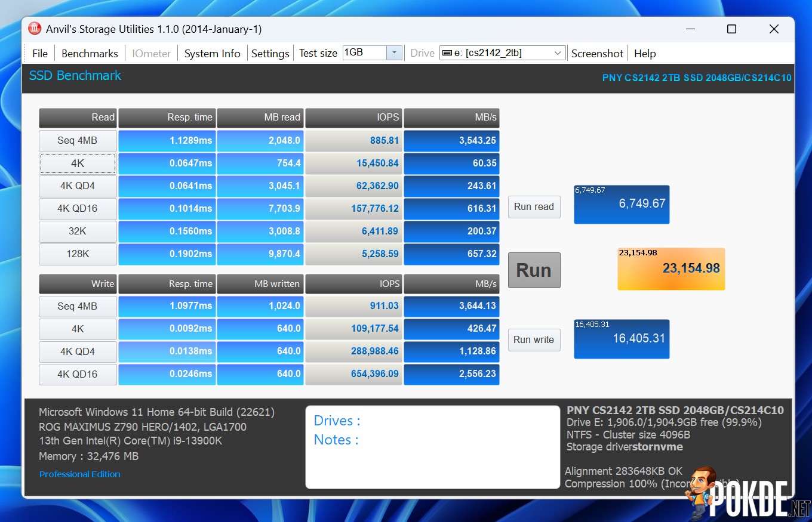Click the Read column header
Image resolution: width=812 pixels, height=522 pixels.
(x=78, y=118)
